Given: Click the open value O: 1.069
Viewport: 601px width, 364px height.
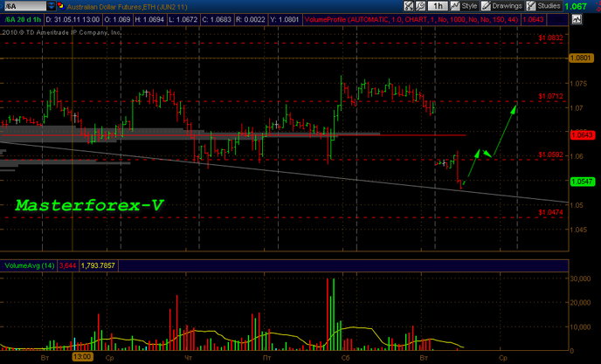Looking at the screenshot, I should click(117, 19).
